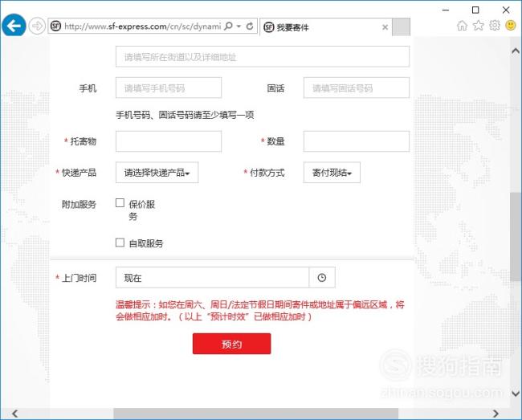Click the horizontal scrollbar thumb
Viewport: 522px width, 420px height.
(x=255, y=414)
